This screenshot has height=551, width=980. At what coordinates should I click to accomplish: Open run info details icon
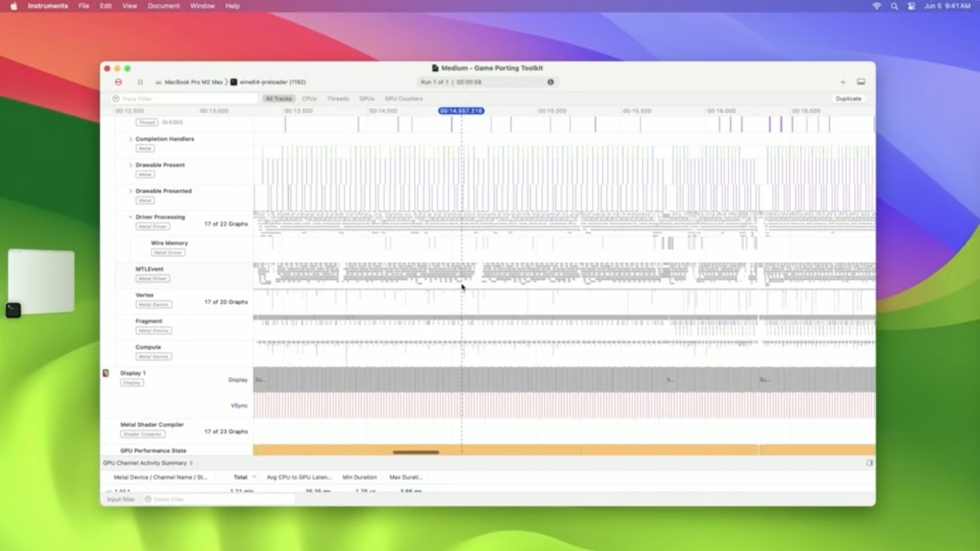(x=550, y=82)
